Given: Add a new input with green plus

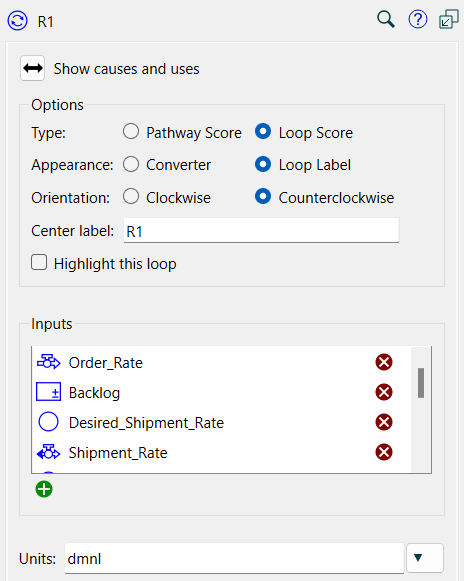Looking at the screenshot, I should (x=44, y=489).
